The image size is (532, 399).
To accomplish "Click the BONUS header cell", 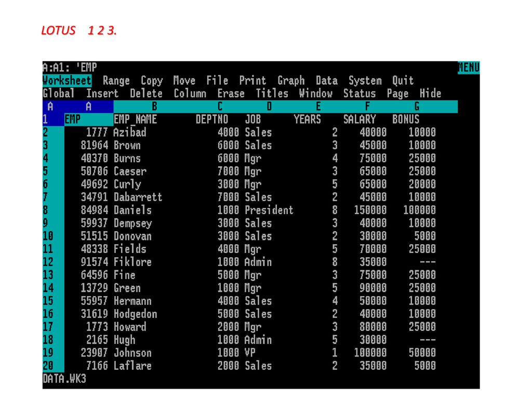I will coord(406,119).
